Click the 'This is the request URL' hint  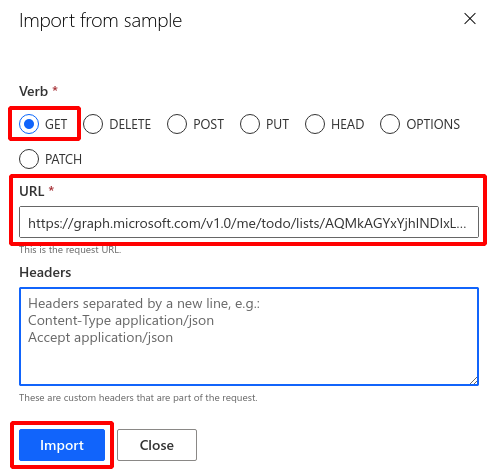70,250
